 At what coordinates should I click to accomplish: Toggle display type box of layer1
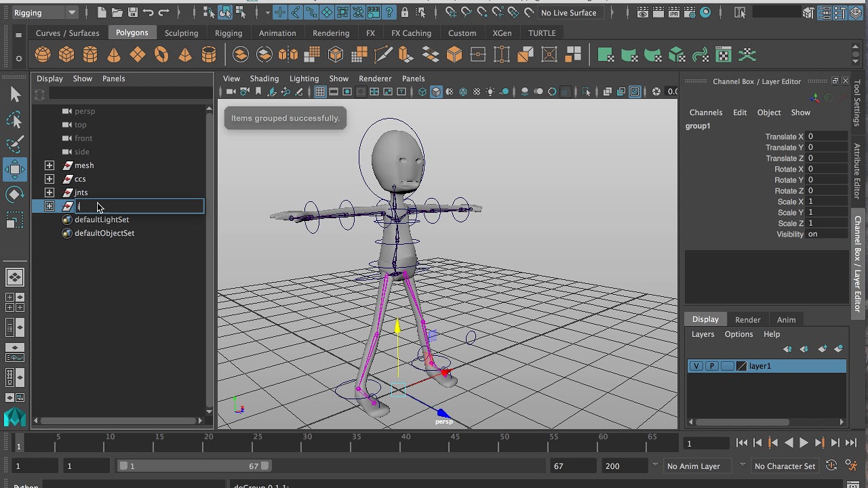pyautogui.click(x=727, y=366)
